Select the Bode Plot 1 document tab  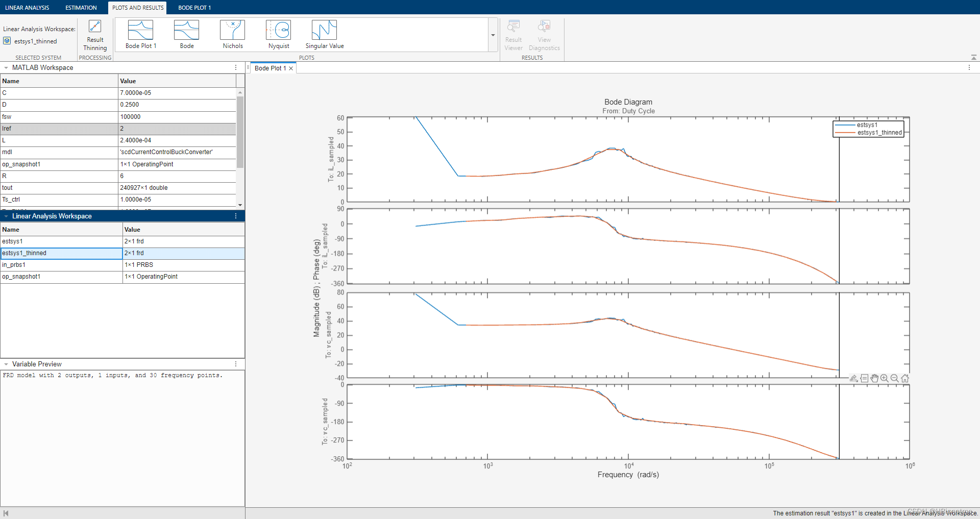tap(270, 68)
